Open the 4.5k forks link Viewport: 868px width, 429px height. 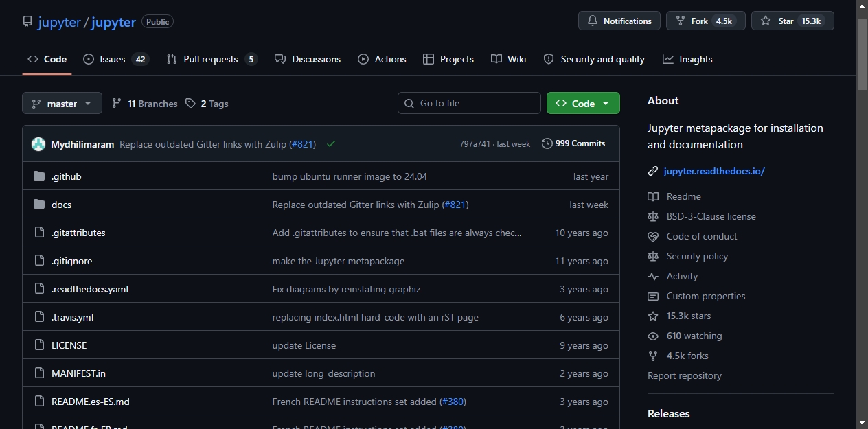pos(687,356)
